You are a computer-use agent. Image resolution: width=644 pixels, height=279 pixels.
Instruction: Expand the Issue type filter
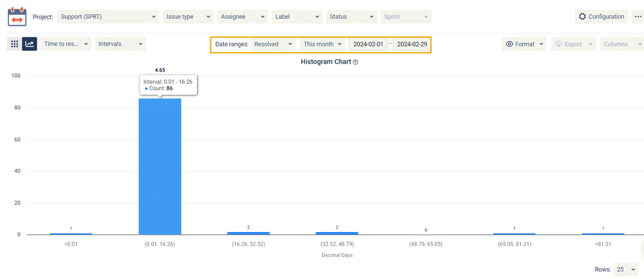coord(188,17)
